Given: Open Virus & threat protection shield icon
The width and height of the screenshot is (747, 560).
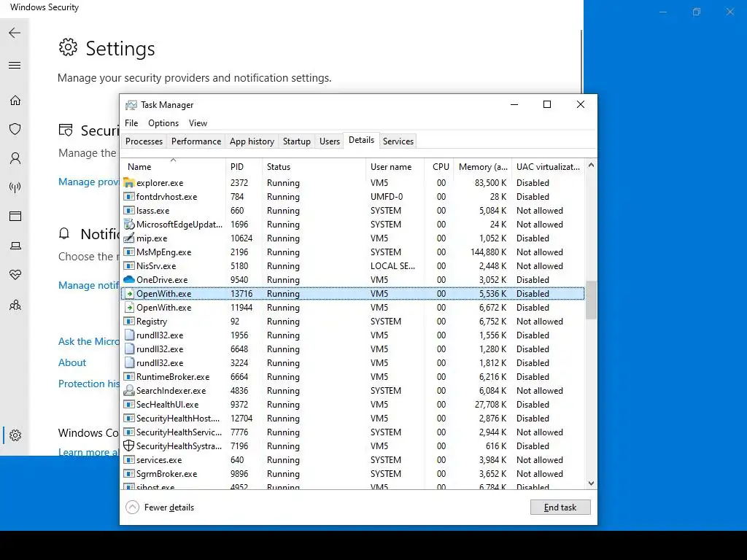Looking at the screenshot, I should tap(15, 129).
